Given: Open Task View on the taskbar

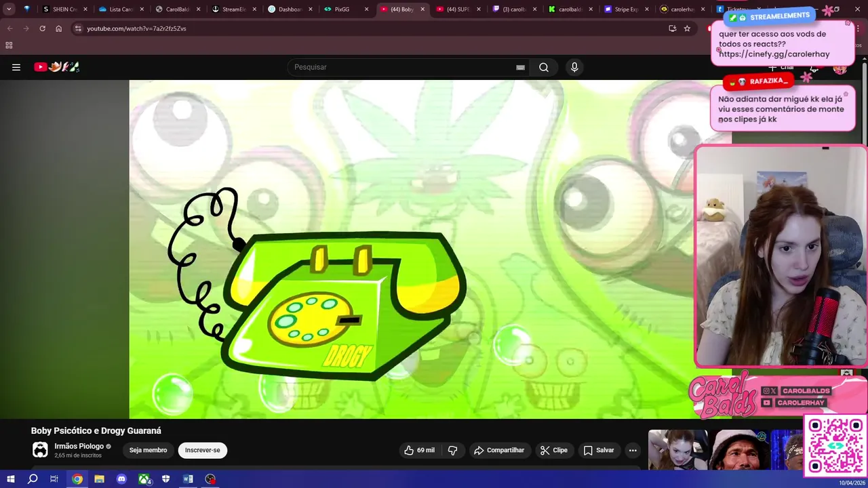Looking at the screenshot, I should coord(54,479).
